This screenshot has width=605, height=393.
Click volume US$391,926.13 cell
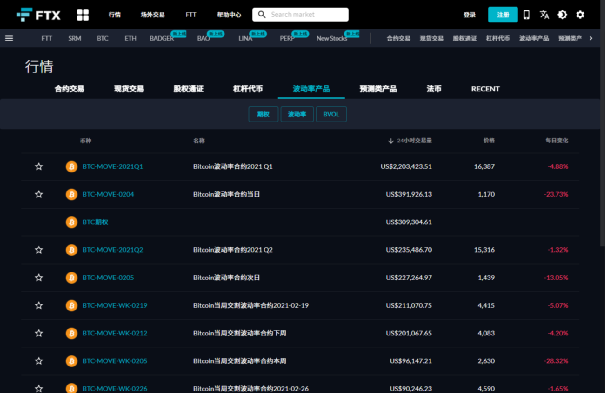tap(409, 194)
